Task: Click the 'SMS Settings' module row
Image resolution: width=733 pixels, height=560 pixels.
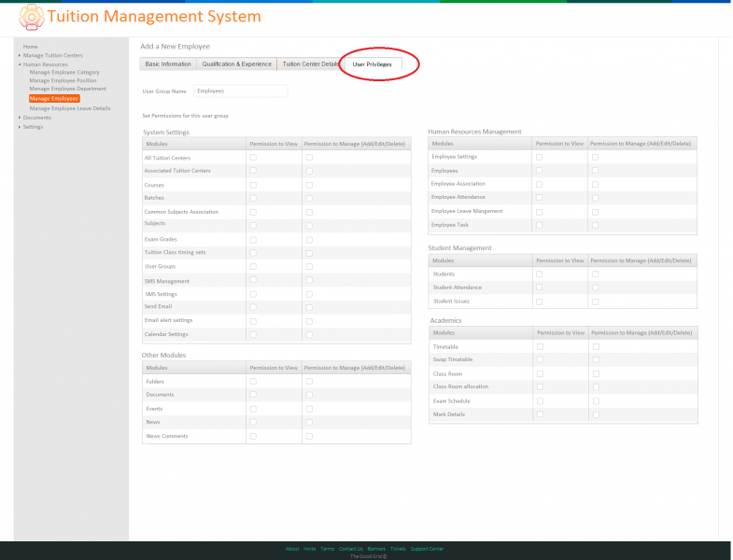Action: (x=276, y=294)
